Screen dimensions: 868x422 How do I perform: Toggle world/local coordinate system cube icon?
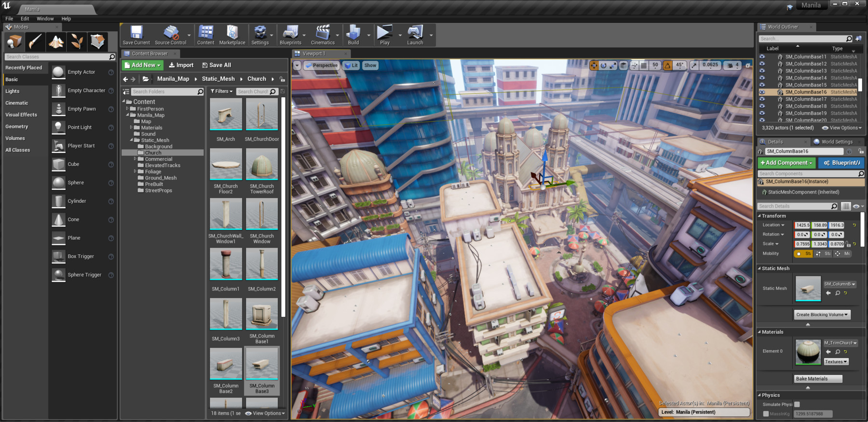point(624,66)
